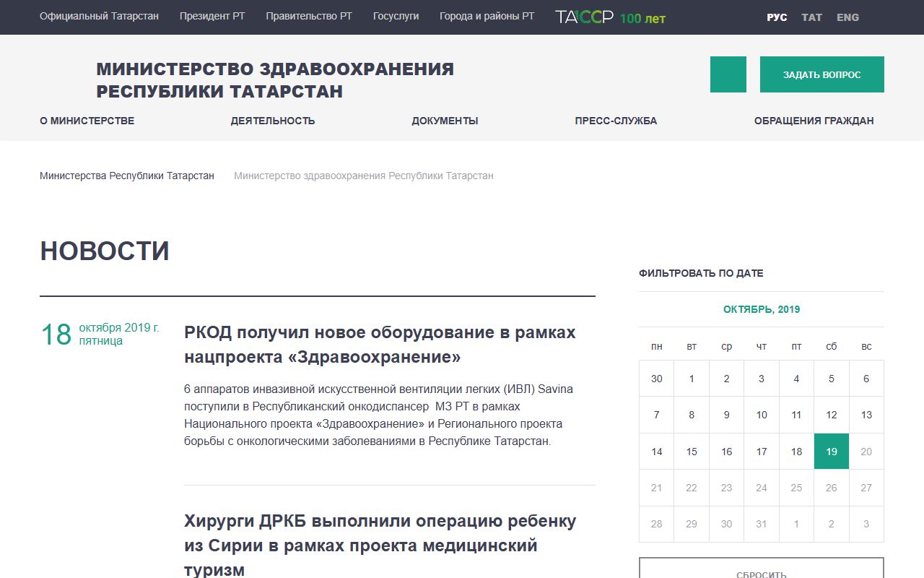Click the РКОД article summary paragraph
This screenshot has width=924, height=578.
coord(380,415)
